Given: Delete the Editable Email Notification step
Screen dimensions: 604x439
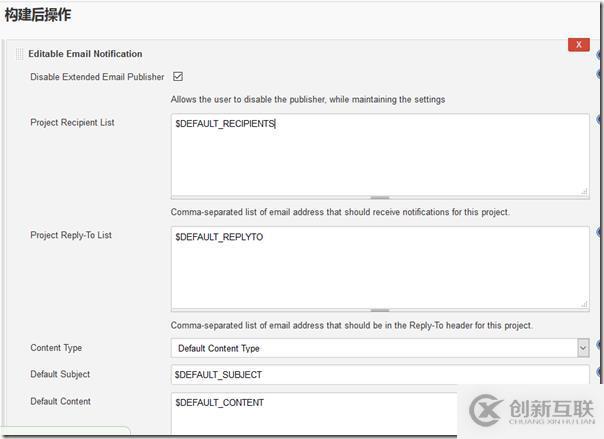Looking at the screenshot, I should point(578,45).
